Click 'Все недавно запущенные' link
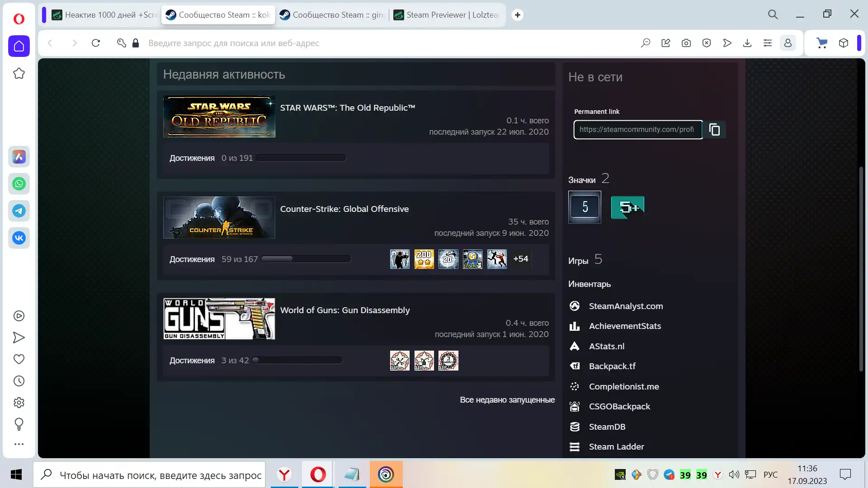 pyautogui.click(x=507, y=400)
